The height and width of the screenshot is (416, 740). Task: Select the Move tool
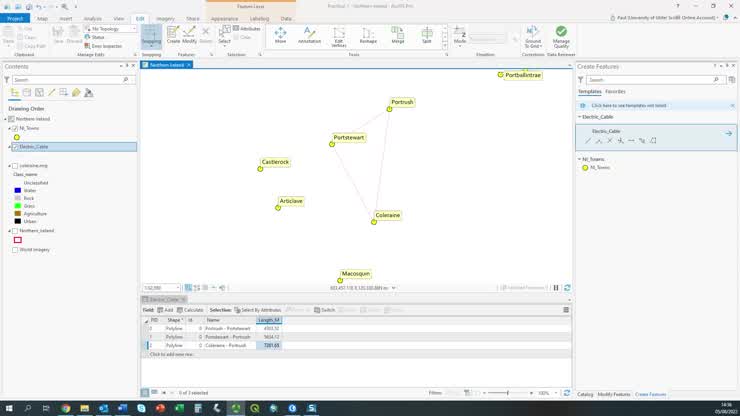(280, 36)
